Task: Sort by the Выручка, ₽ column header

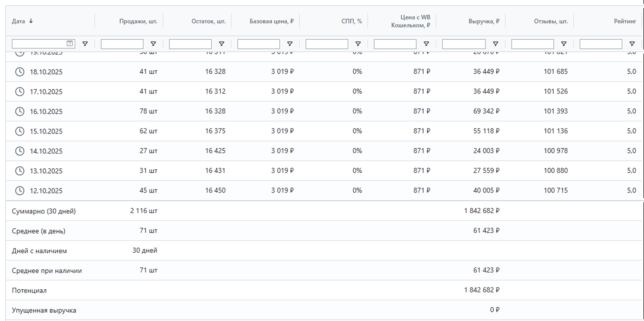Action: point(484,21)
